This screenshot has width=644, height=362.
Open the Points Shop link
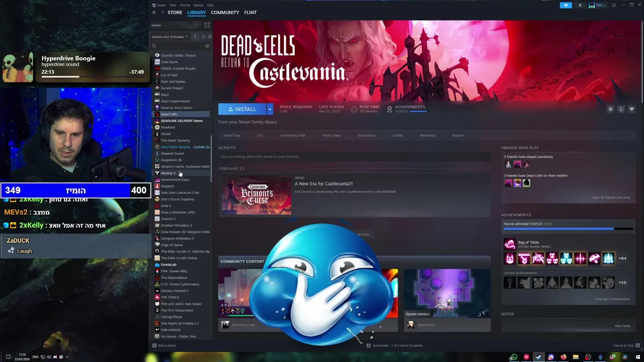(331, 135)
